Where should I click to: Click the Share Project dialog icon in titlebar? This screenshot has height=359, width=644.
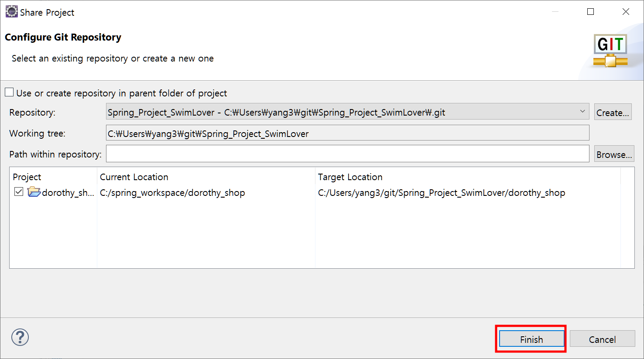(x=11, y=11)
